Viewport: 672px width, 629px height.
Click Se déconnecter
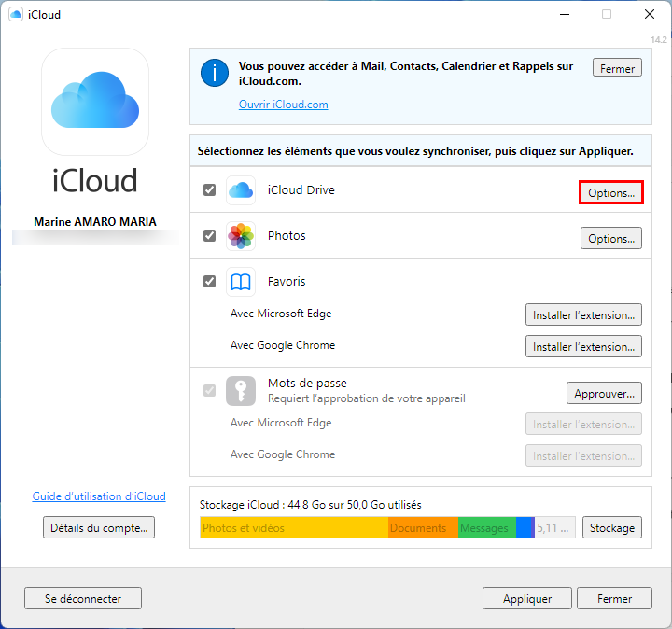[x=83, y=598]
